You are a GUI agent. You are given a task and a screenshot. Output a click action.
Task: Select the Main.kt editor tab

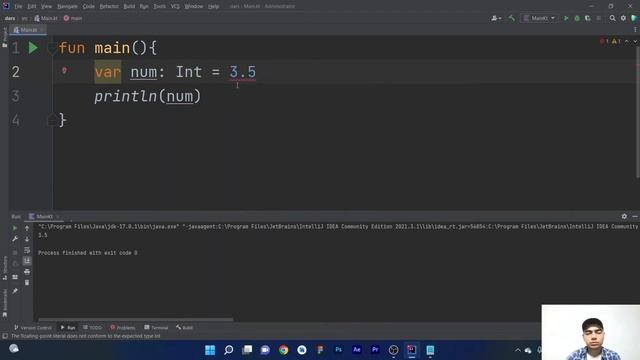(x=28, y=30)
